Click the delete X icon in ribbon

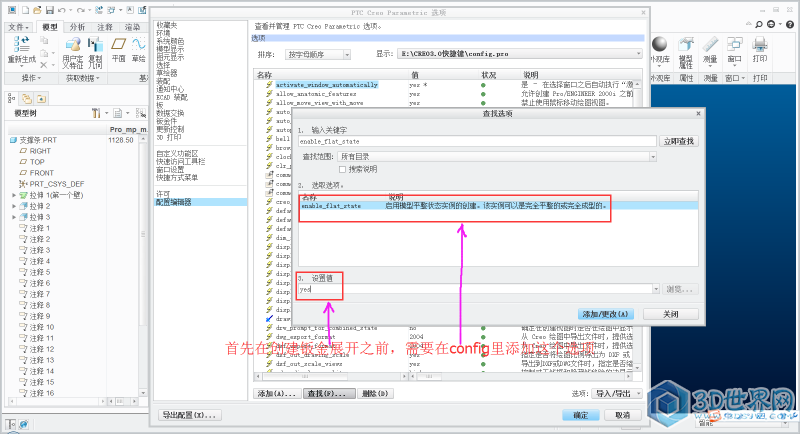pos(44,65)
